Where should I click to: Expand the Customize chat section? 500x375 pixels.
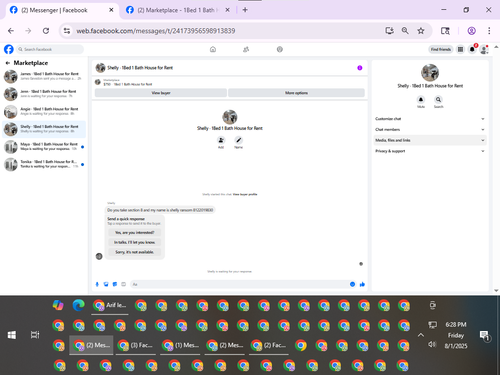tap(430, 119)
